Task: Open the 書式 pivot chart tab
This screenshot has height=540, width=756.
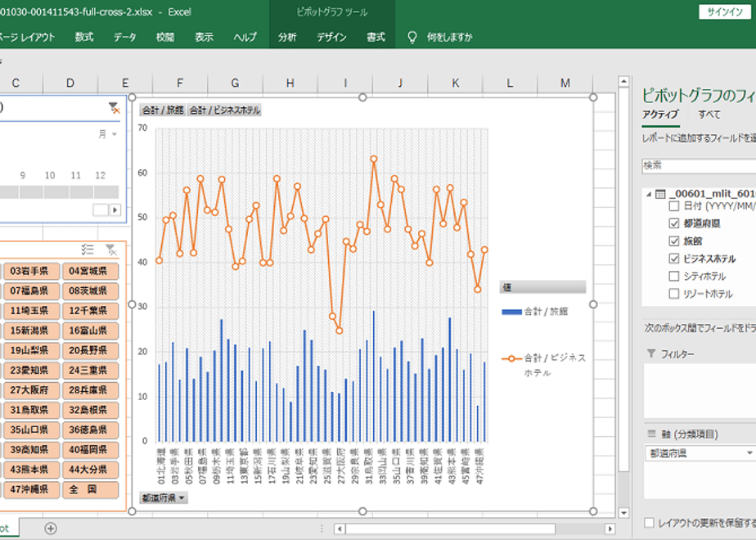Action: 376,37
